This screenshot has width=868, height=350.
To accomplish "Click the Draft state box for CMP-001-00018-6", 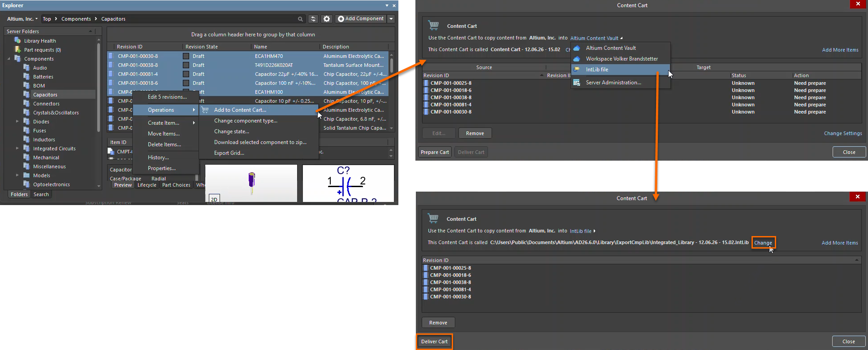I will click(186, 83).
